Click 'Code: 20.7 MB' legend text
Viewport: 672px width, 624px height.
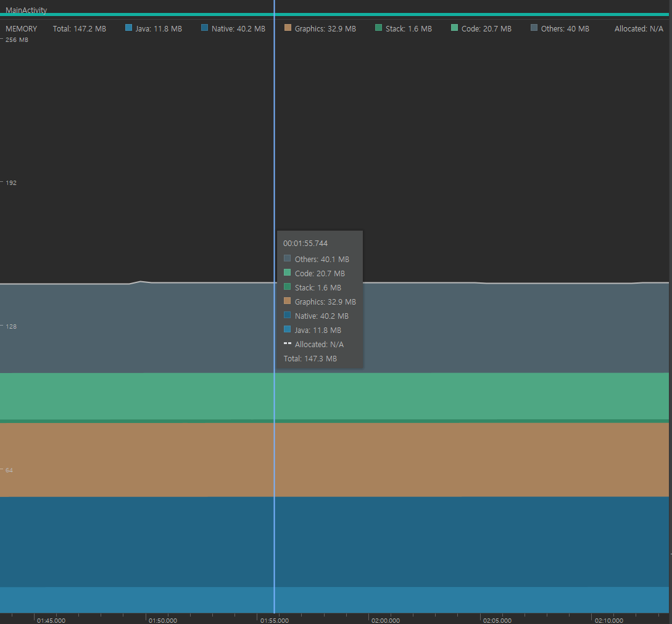[486, 29]
